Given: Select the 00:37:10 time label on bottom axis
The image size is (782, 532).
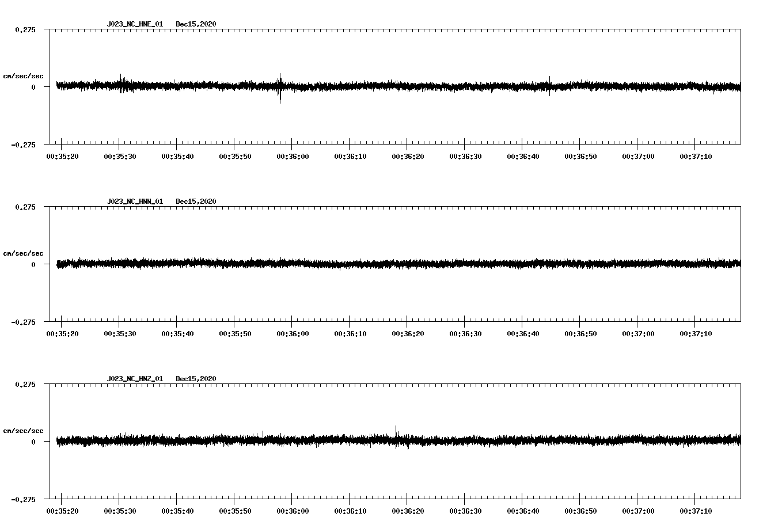Looking at the screenshot, I should [x=694, y=510].
